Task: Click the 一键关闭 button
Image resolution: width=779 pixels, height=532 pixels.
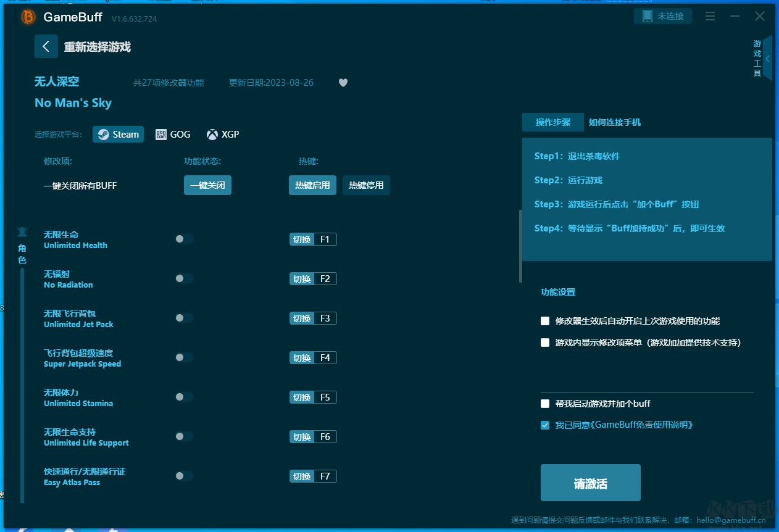Action: point(207,185)
